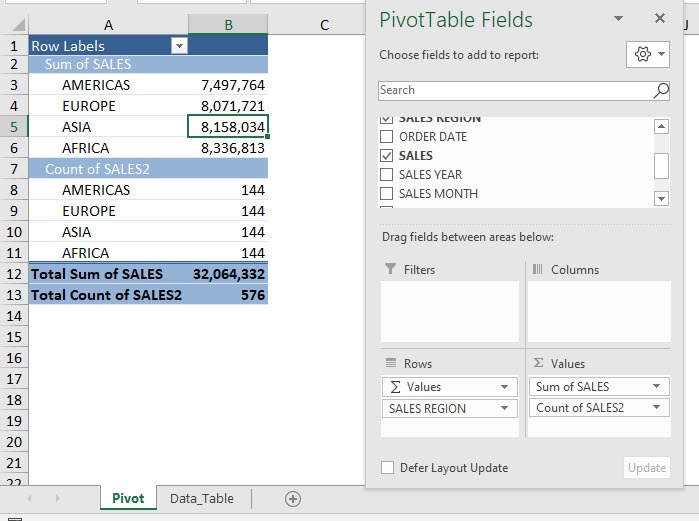Screen dimensions: 699x521
Task: Click the sigma Values area icon
Action: pyautogui.click(x=538, y=363)
